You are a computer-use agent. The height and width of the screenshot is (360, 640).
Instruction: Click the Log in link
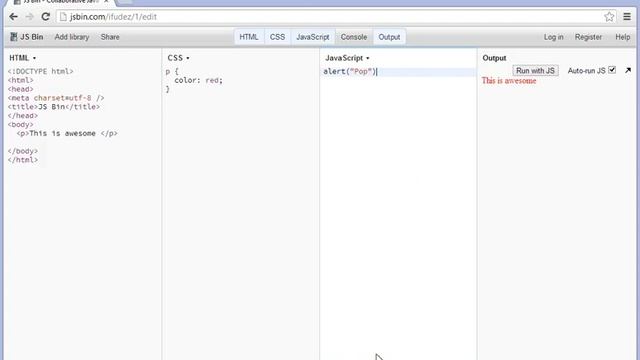click(x=553, y=37)
